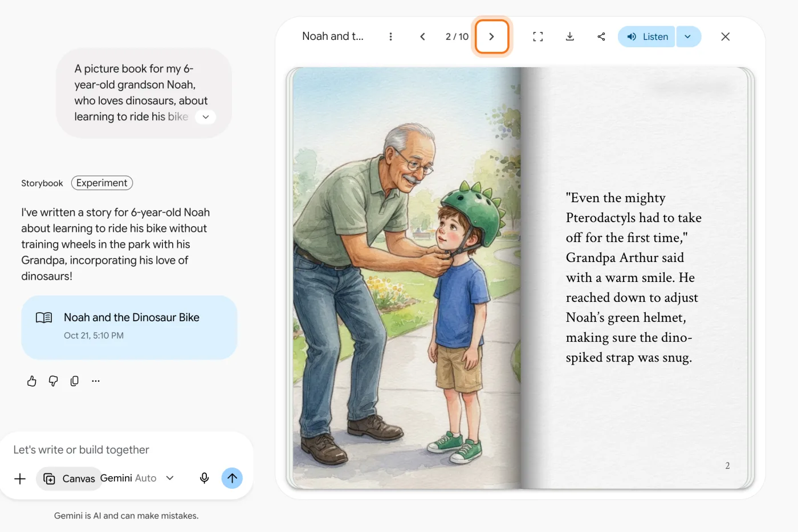Toggle the Canvas tool chip

(70, 478)
